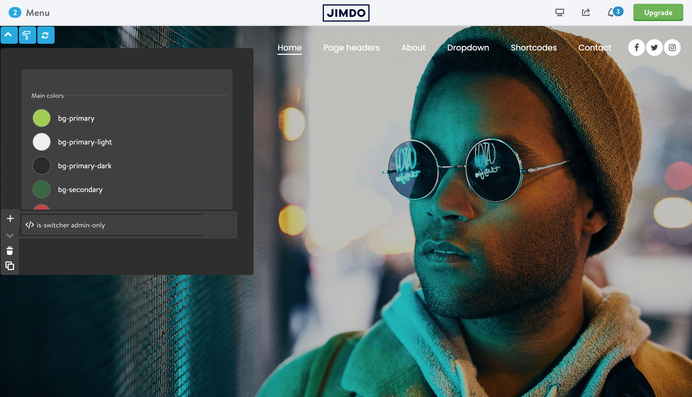Open the style paint roller tool
692x397 pixels.
(x=27, y=35)
